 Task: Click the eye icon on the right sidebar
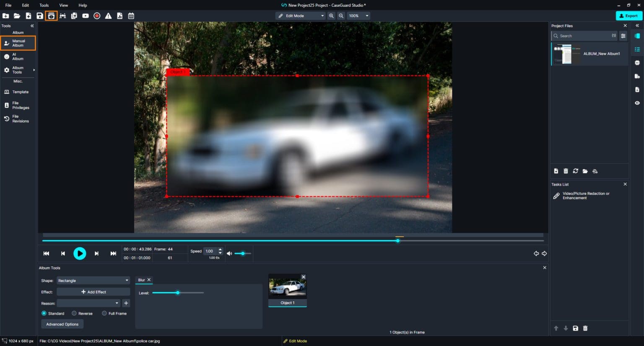click(x=637, y=103)
